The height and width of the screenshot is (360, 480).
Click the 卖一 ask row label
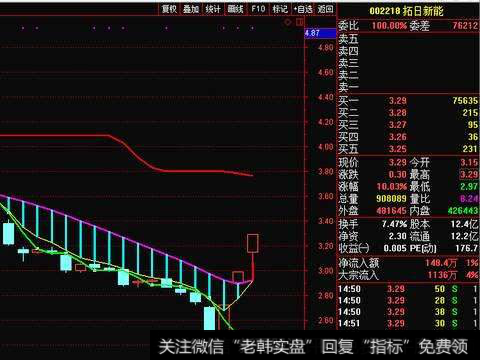[x=349, y=87]
